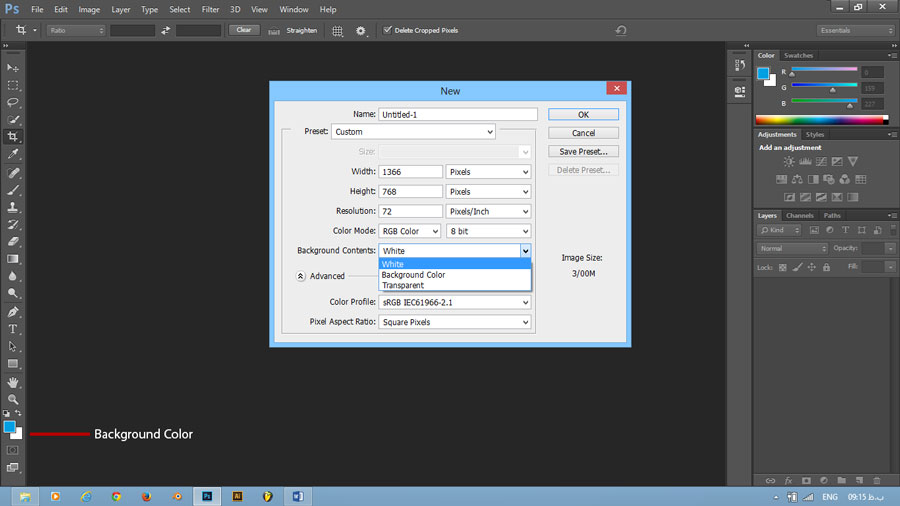
Task: Click the Name input field
Action: pyautogui.click(x=457, y=115)
